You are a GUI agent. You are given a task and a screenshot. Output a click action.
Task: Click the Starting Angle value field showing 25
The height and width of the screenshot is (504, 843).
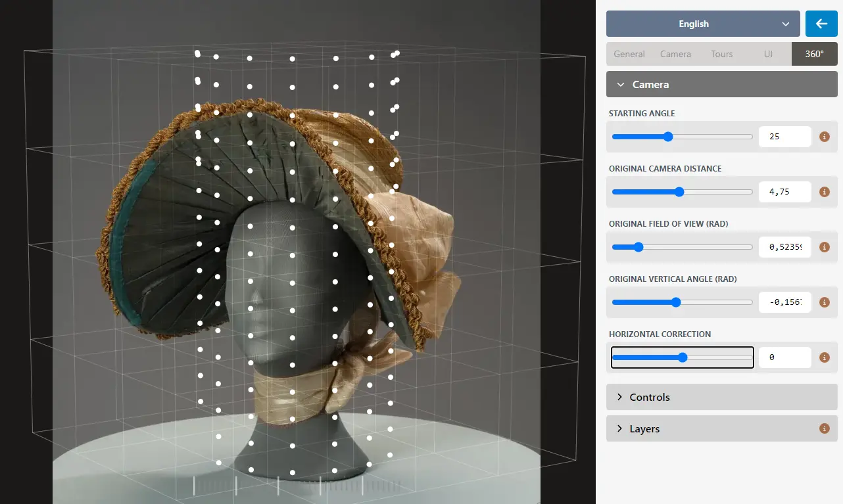(784, 137)
